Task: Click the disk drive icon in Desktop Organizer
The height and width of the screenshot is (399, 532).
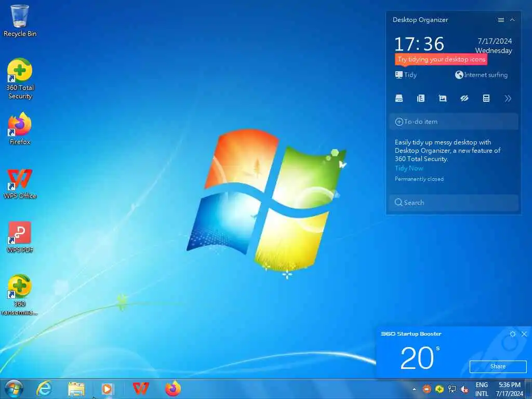Action: click(399, 98)
